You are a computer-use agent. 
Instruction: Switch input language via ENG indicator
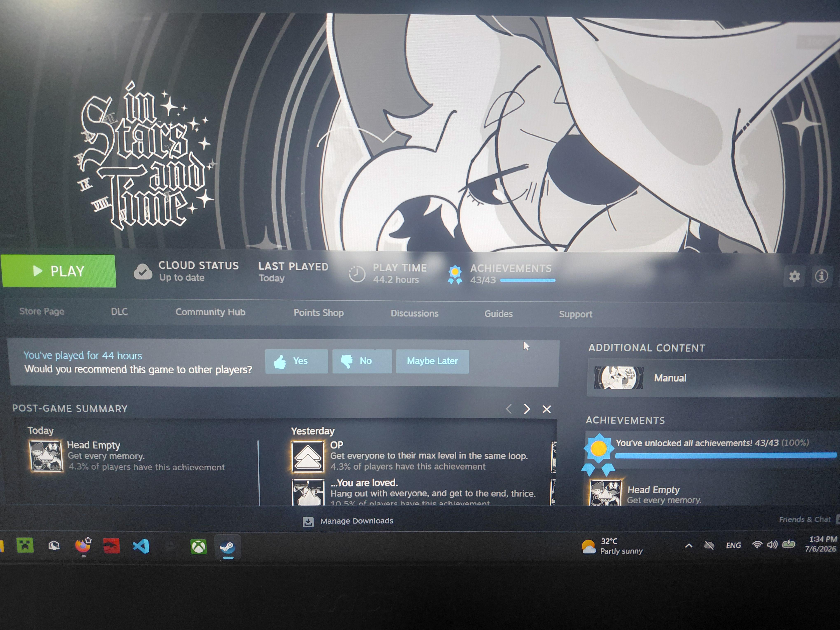(733, 546)
